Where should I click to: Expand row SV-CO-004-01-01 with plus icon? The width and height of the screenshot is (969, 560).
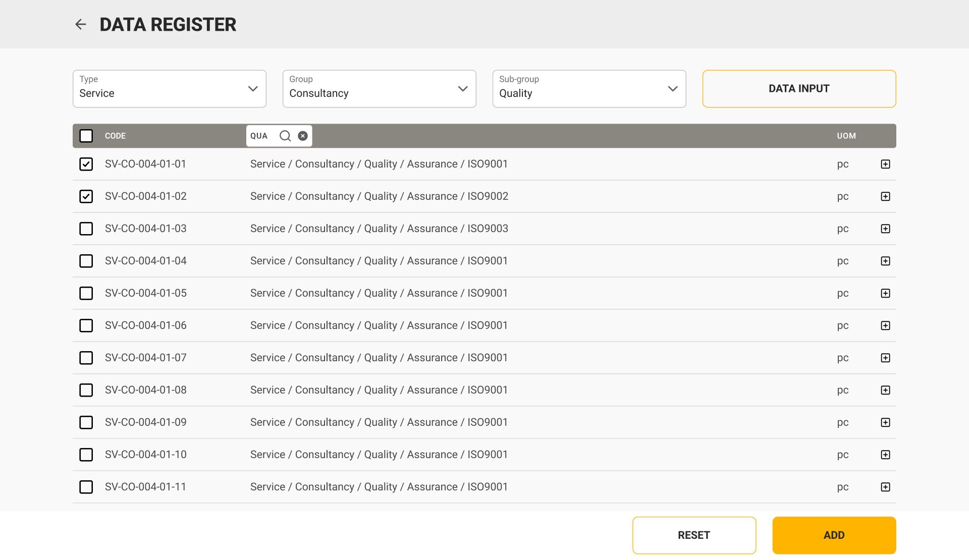pyautogui.click(x=885, y=164)
